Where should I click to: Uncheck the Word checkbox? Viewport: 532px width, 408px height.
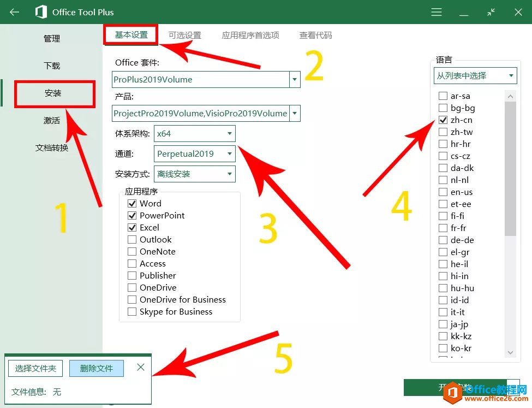pos(132,204)
